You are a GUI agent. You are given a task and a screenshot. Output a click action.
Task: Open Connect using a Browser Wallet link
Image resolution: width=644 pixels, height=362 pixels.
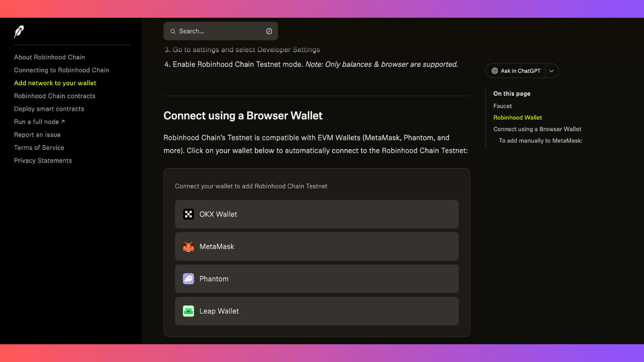(537, 129)
